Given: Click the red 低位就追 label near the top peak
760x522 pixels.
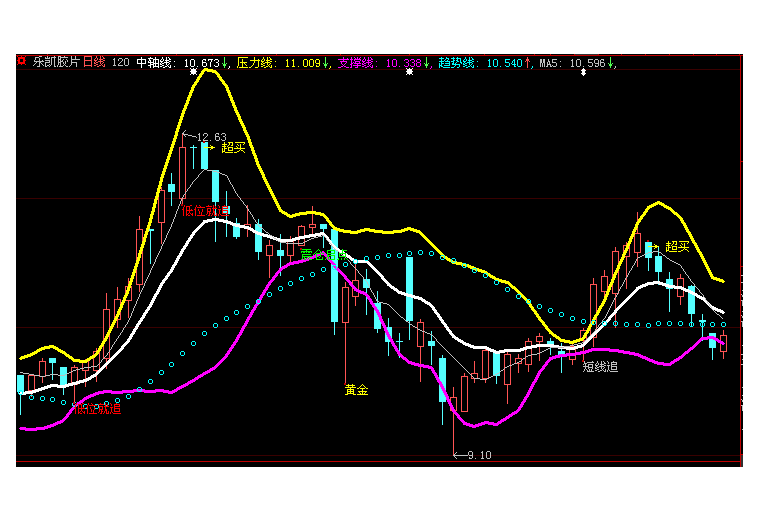Looking at the screenshot, I should pyautogui.click(x=206, y=210).
